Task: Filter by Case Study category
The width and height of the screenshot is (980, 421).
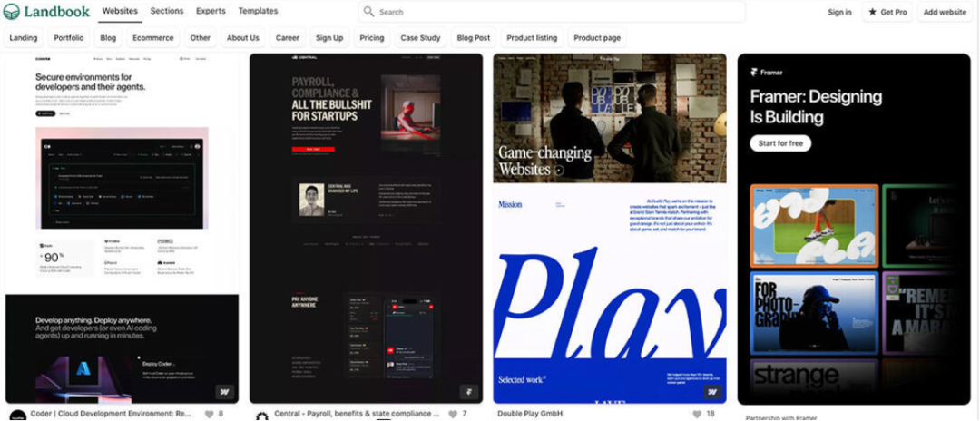Action: [421, 37]
